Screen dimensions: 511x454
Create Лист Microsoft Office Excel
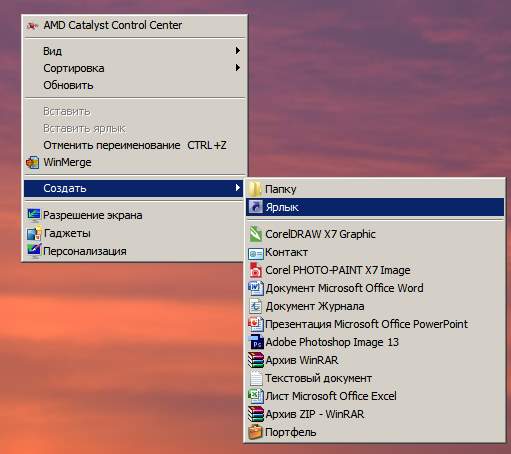coord(375,396)
